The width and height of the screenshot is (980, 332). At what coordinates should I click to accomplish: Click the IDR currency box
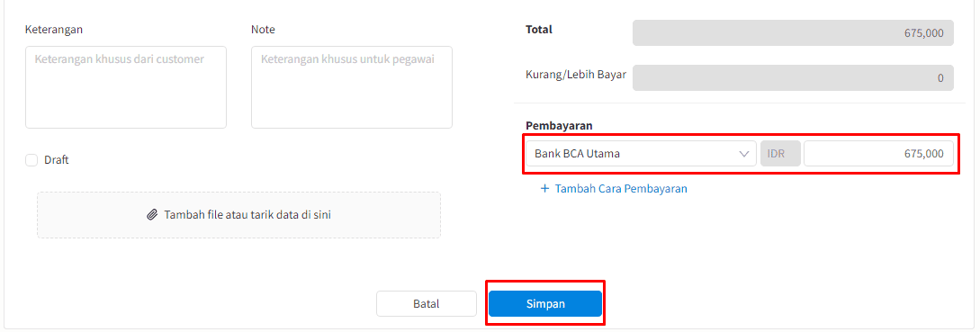click(x=780, y=153)
